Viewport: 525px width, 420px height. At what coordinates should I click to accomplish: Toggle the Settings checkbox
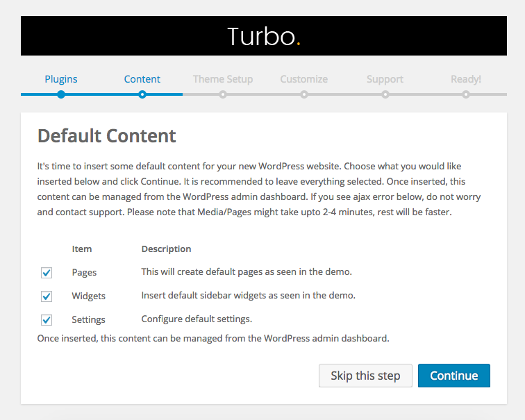[47, 320]
